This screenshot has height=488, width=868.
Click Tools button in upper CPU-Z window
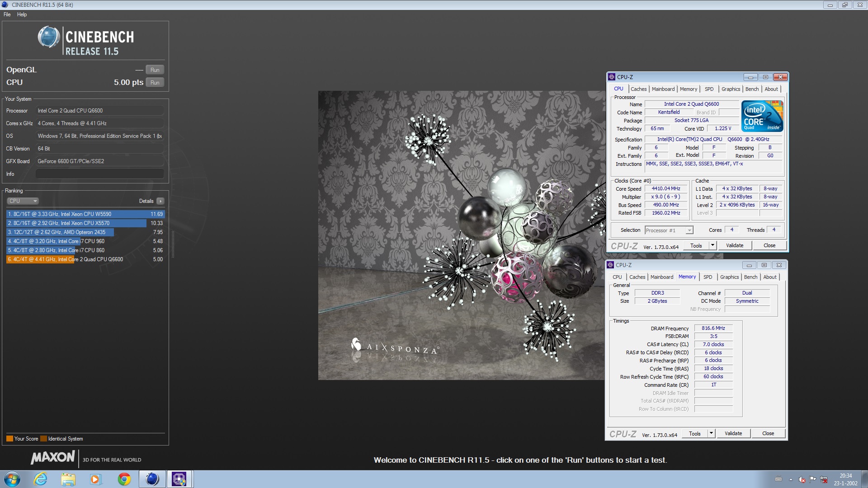pyautogui.click(x=696, y=246)
